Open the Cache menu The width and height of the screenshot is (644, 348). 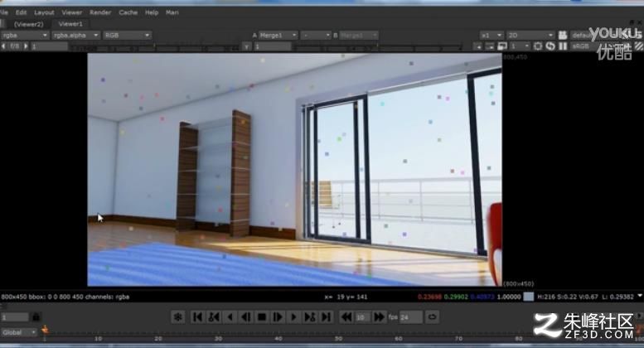[128, 12]
